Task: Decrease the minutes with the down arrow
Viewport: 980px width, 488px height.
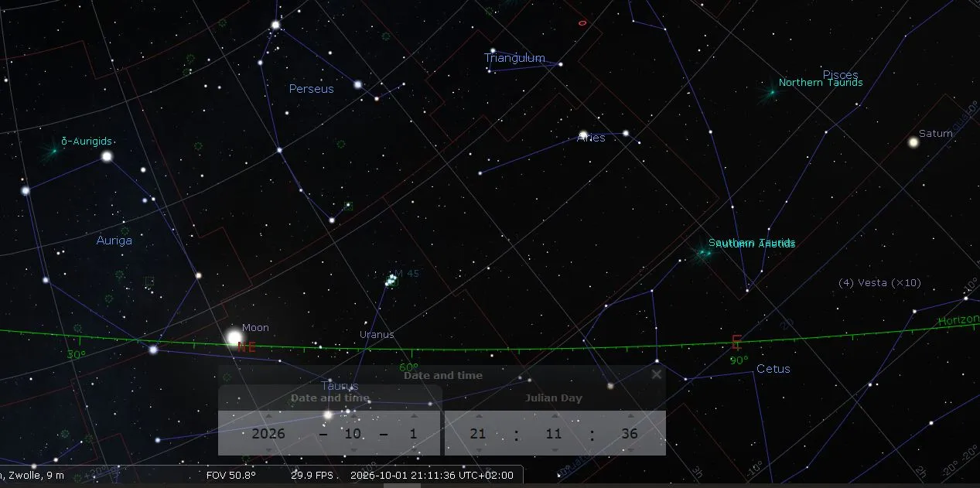Action: click(x=554, y=449)
